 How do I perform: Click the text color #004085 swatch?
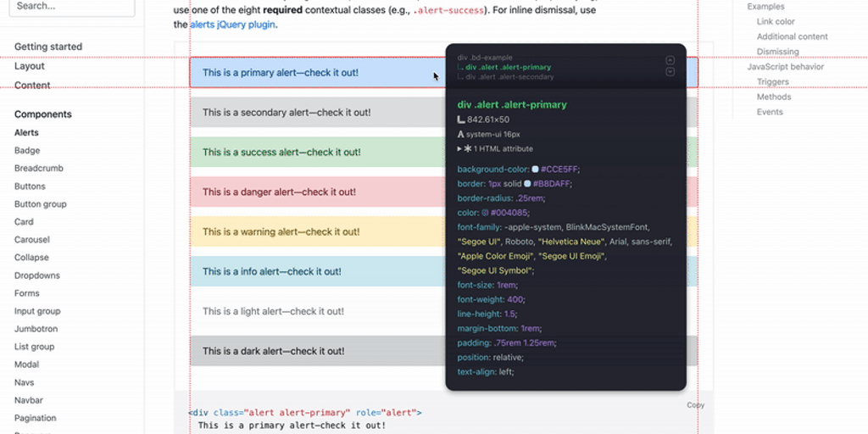pos(485,213)
